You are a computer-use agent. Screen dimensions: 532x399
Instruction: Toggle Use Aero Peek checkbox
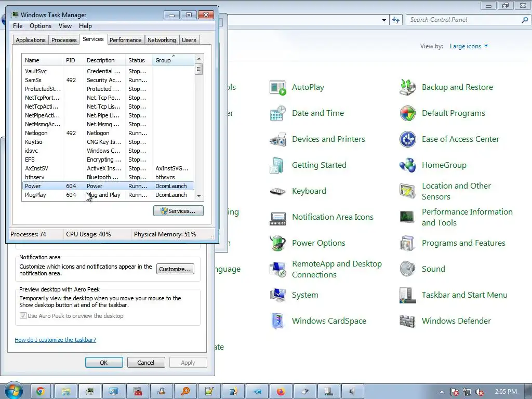23,316
